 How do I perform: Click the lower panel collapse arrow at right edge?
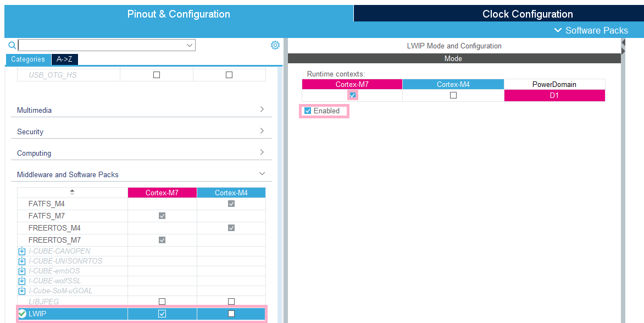pos(623,51)
